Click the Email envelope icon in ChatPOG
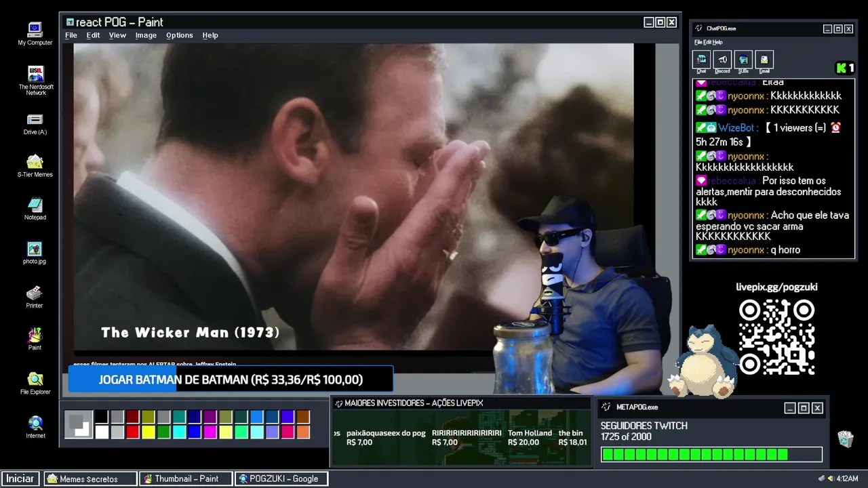This screenshot has height=488, width=868. 764,60
